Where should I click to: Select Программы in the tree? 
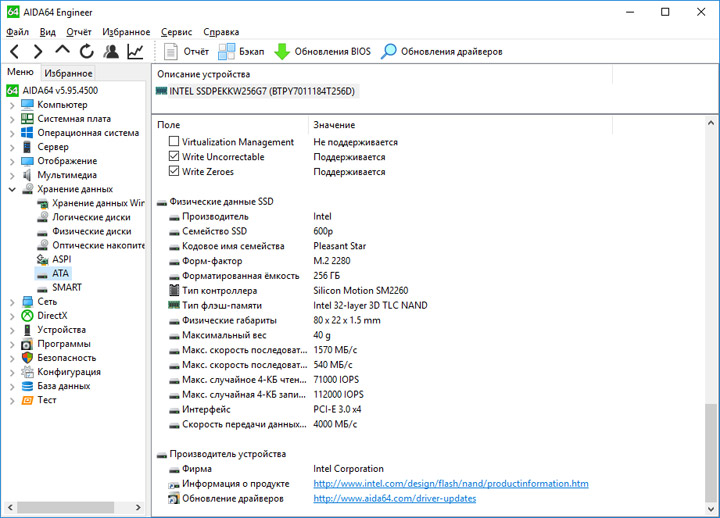(x=64, y=343)
